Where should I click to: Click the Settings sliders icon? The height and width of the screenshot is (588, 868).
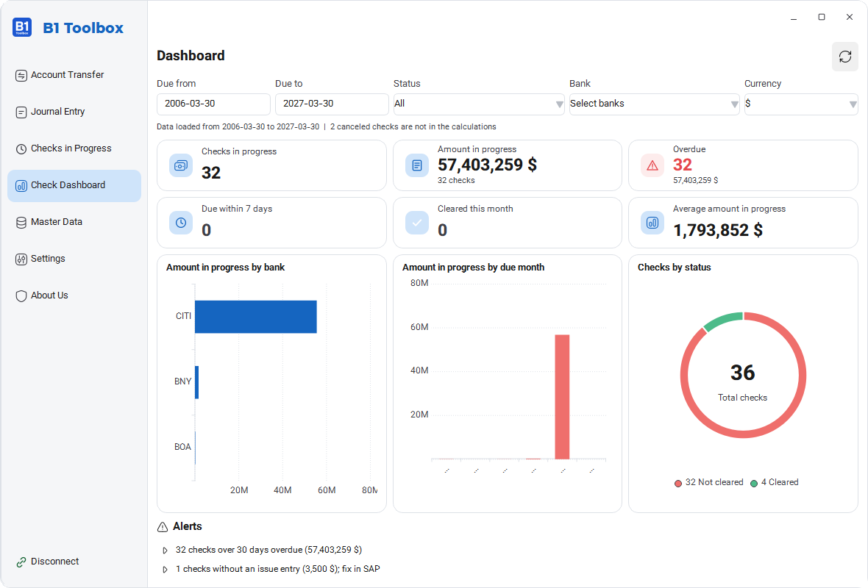21,259
